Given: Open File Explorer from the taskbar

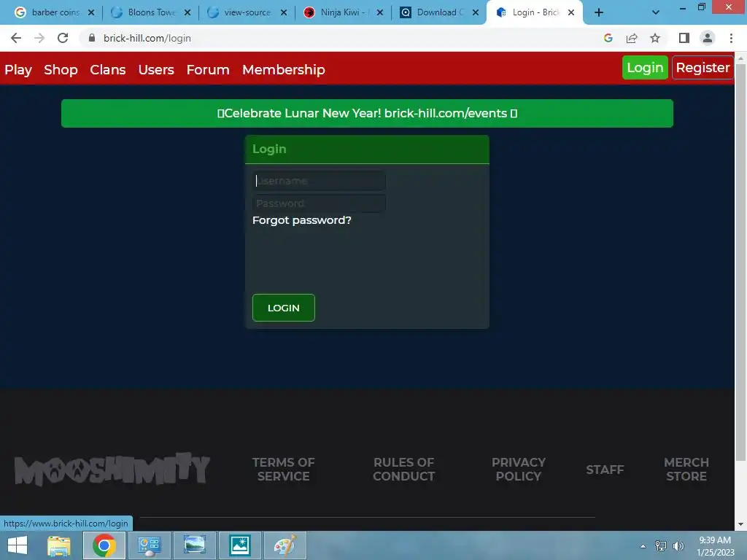Looking at the screenshot, I should point(59,545).
